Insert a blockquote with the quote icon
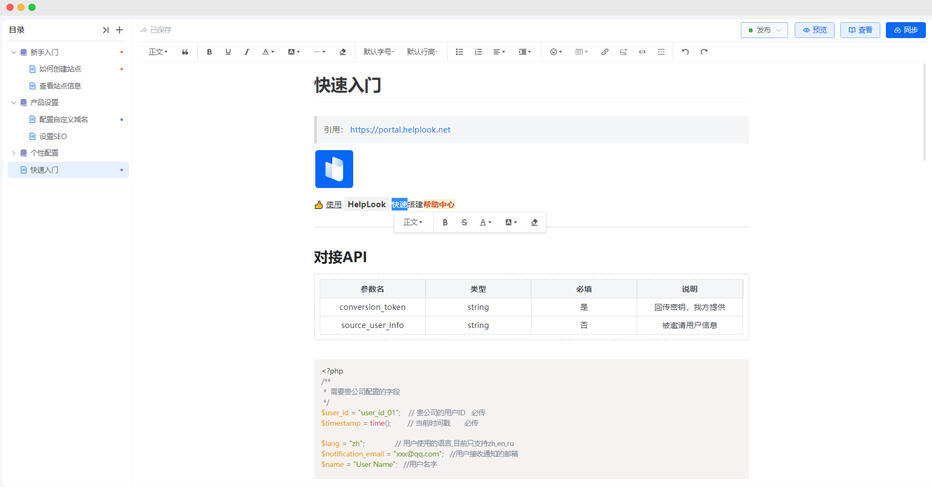 [x=185, y=52]
